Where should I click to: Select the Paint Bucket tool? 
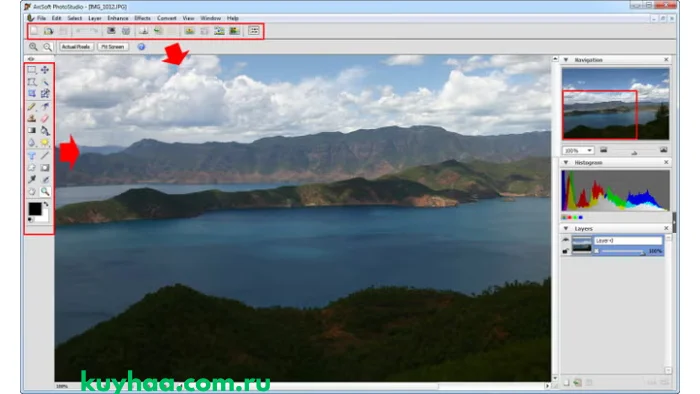[45, 131]
